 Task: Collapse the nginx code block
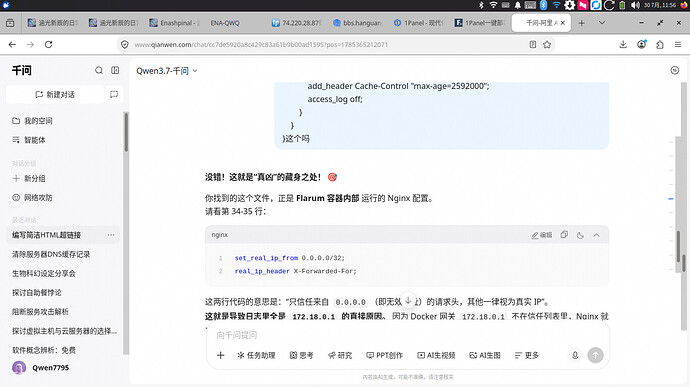pyautogui.click(x=596, y=235)
